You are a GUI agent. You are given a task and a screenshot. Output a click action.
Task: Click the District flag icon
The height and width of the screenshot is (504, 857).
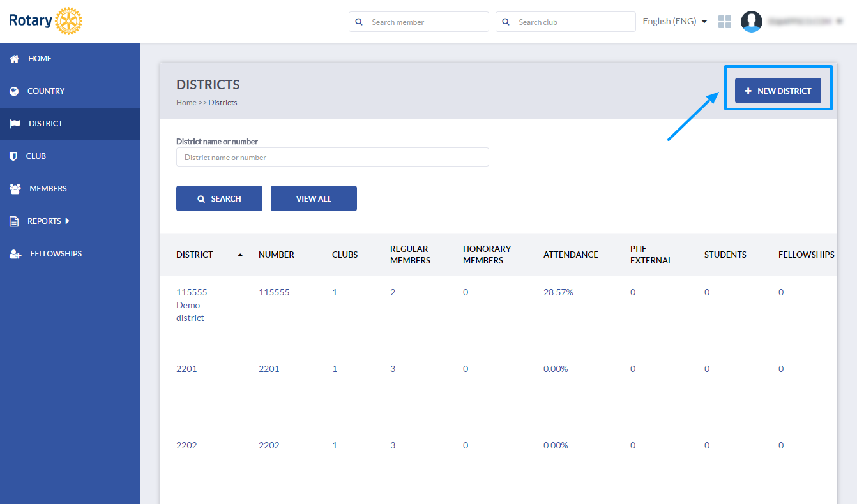point(15,124)
